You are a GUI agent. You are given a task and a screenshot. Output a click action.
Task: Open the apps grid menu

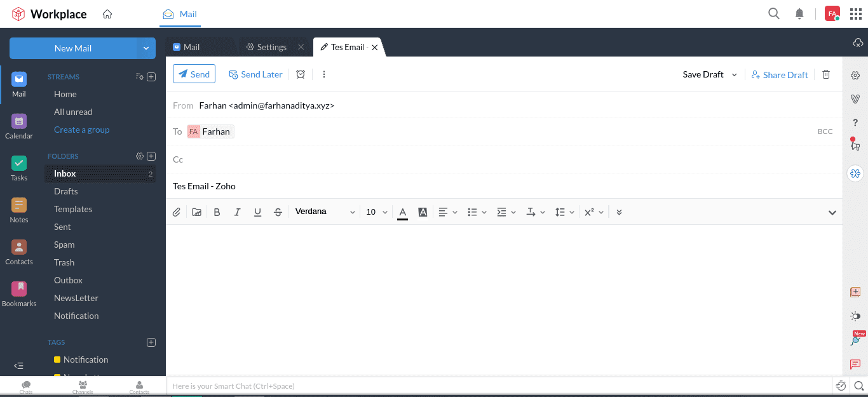click(x=855, y=13)
